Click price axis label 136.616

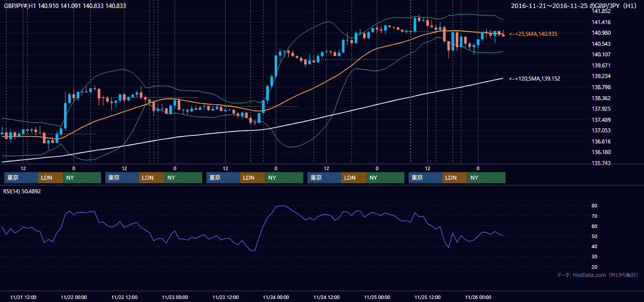[601, 142]
